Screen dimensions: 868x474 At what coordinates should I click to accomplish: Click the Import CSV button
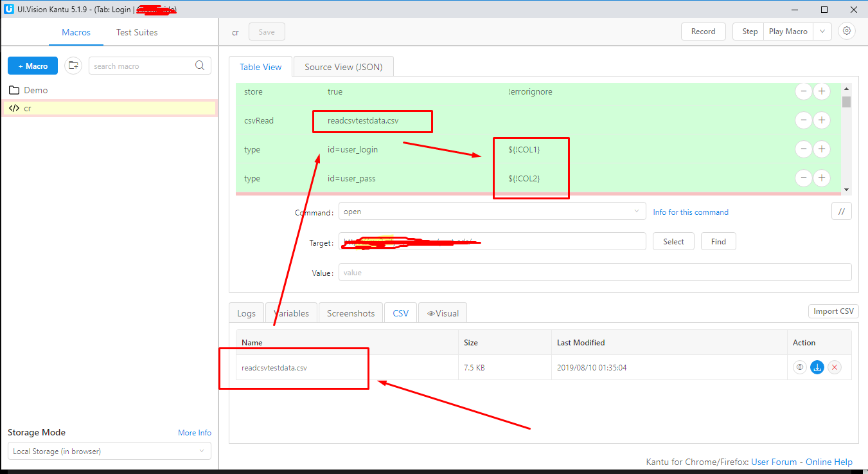pos(834,311)
